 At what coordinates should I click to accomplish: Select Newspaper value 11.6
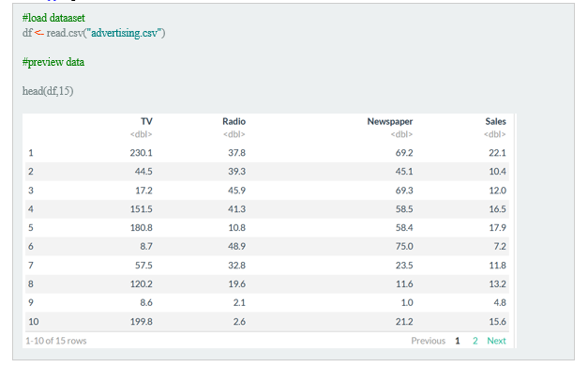404,284
